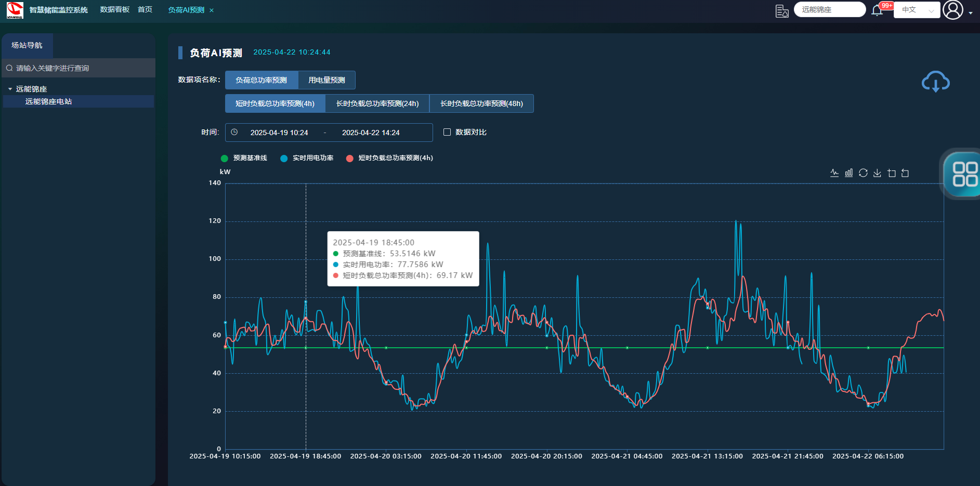Open notifications bell with 99+ badge
The height and width of the screenshot is (486, 980).
(x=878, y=10)
